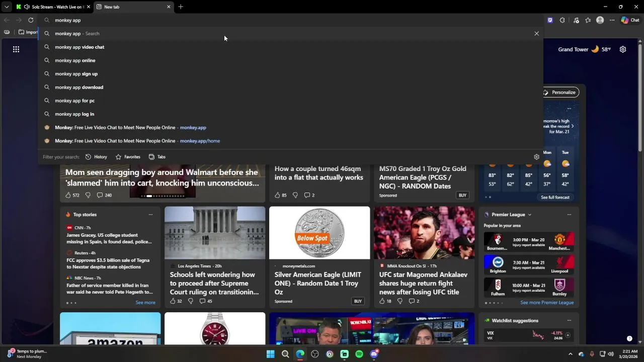
Task: Choose suggestion 'monkey app for pc'
Action: 291,101
